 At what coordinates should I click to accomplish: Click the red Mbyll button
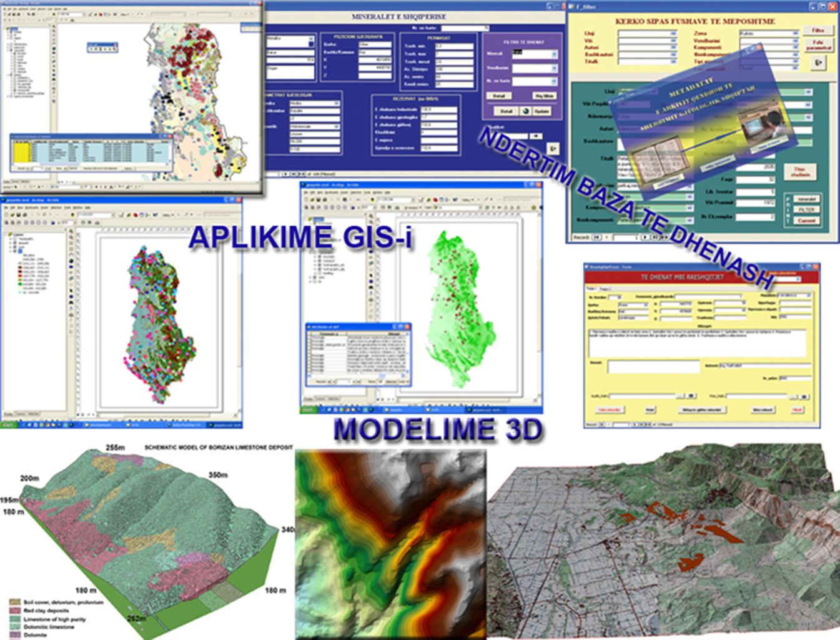(798, 410)
